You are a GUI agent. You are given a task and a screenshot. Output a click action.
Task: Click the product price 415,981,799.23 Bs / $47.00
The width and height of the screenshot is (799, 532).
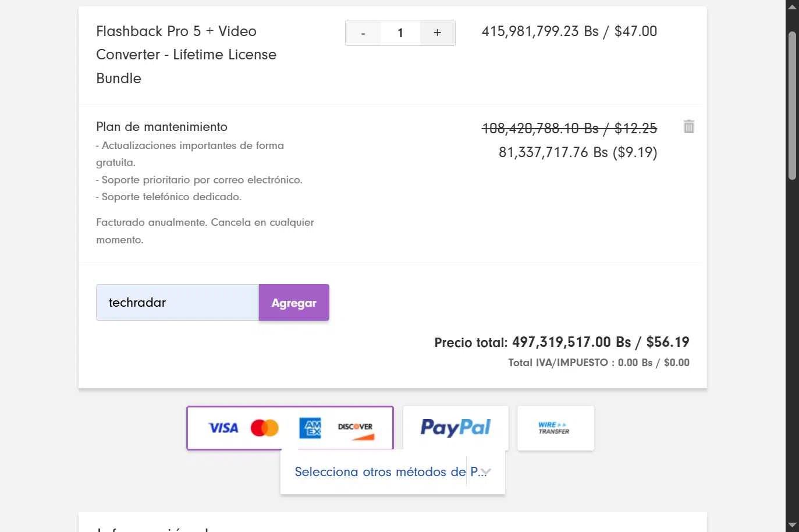[569, 31]
